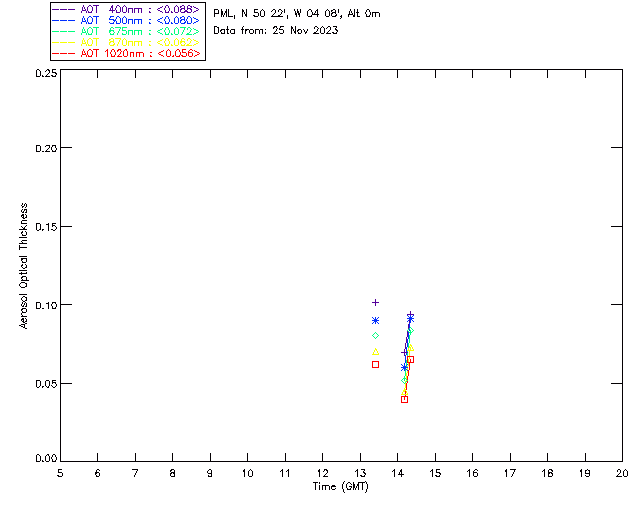Image resolution: width=640 pixels, height=512 pixels.
Task: Click the x-axis tick label 18
Action: 547,473
